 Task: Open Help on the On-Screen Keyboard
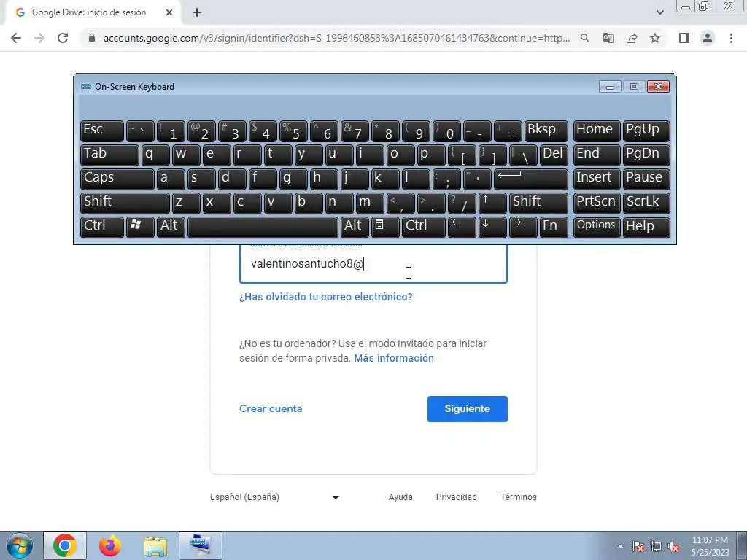pyautogui.click(x=646, y=227)
